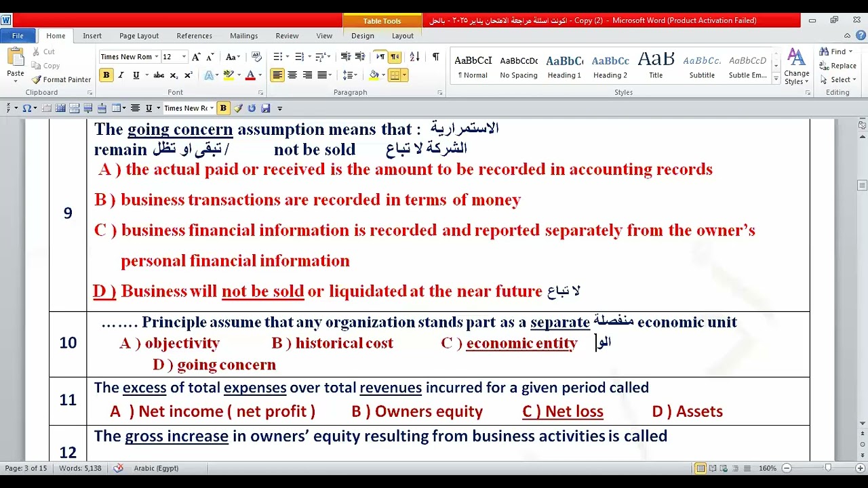This screenshot has height=488, width=868.
Task: Apply strikethrough formatting
Action: click(x=159, y=75)
